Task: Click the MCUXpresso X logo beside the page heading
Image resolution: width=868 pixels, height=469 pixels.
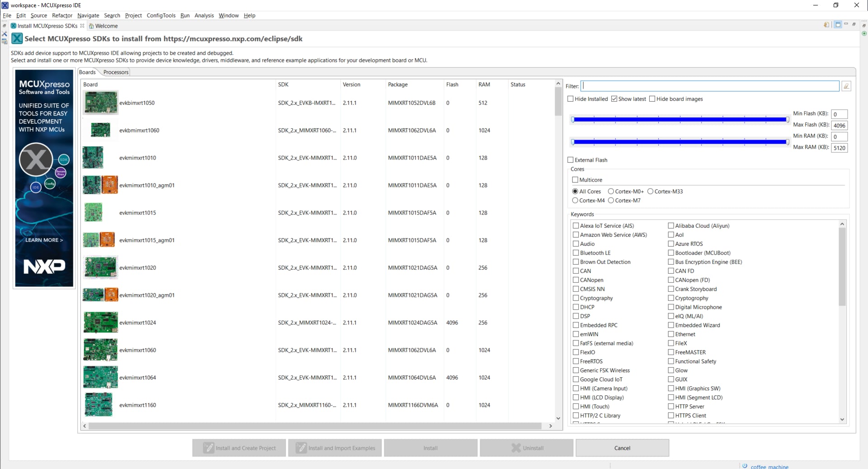Action: pyautogui.click(x=17, y=39)
